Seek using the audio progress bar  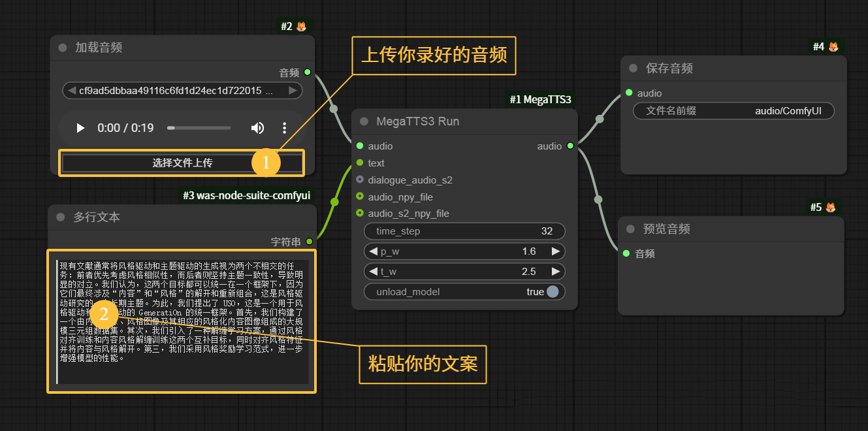click(x=199, y=128)
